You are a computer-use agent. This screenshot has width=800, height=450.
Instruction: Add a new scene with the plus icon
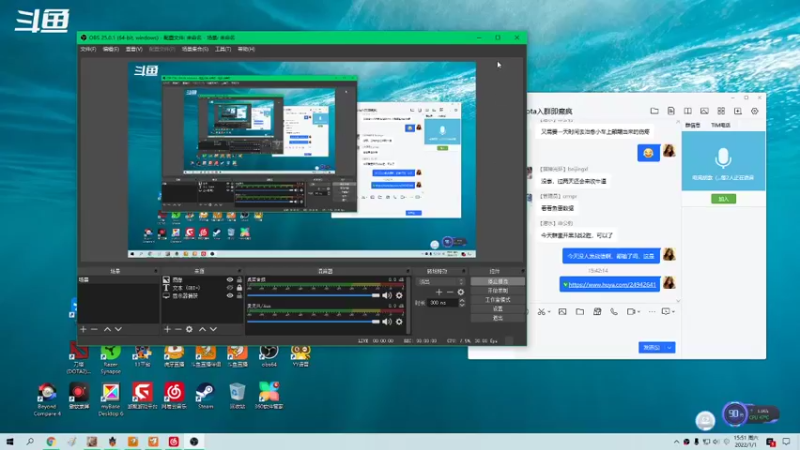tap(83, 330)
